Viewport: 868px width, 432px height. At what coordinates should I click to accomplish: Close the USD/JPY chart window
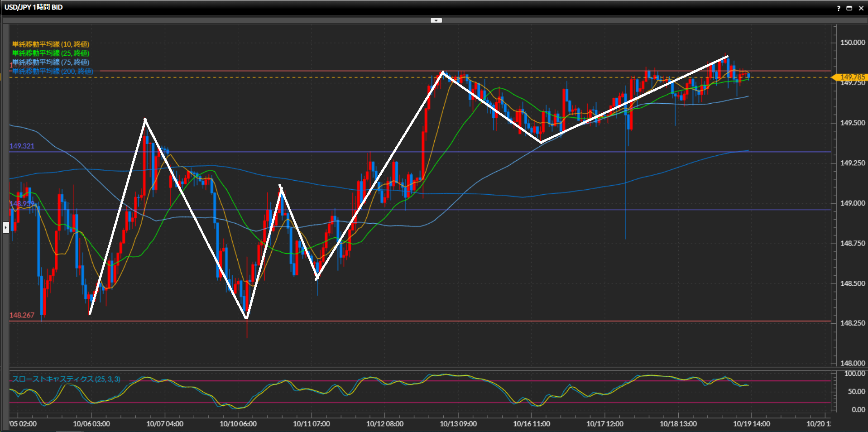click(x=861, y=8)
